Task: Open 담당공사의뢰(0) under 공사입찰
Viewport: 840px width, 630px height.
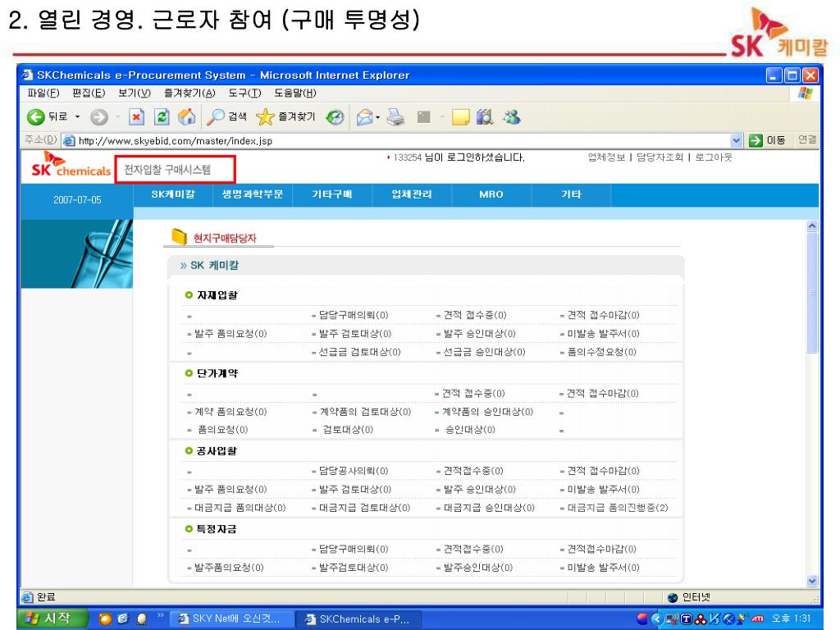Action: (354, 471)
